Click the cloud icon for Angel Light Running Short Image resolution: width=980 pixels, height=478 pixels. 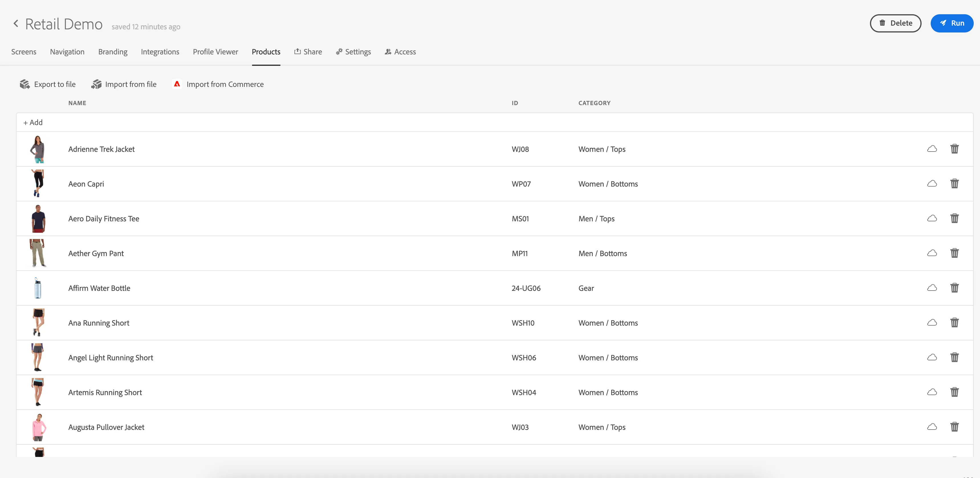[x=932, y=358]
